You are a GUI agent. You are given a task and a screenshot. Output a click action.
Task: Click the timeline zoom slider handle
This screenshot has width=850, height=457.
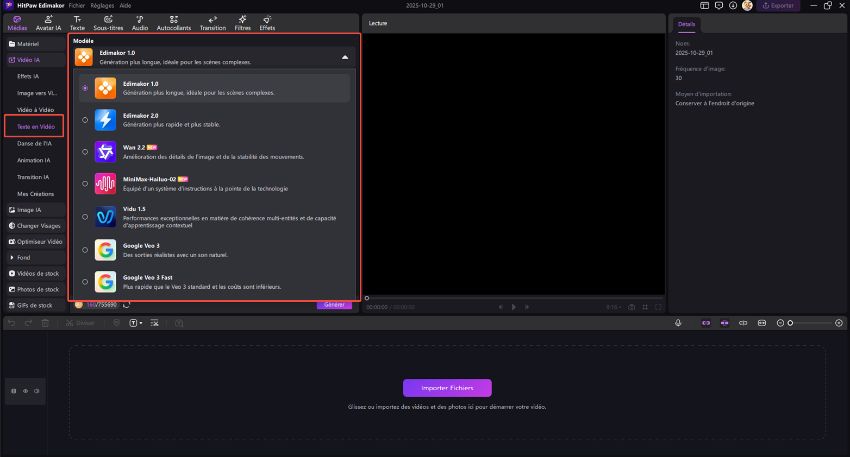[790, 323]
